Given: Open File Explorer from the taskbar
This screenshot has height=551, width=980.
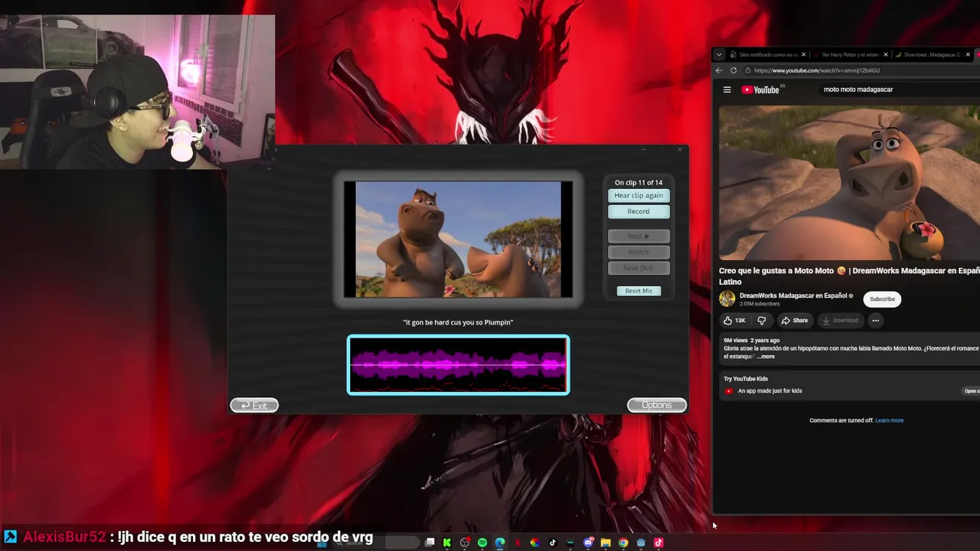Looking at the screenshot, I should (x=606, y=543).
